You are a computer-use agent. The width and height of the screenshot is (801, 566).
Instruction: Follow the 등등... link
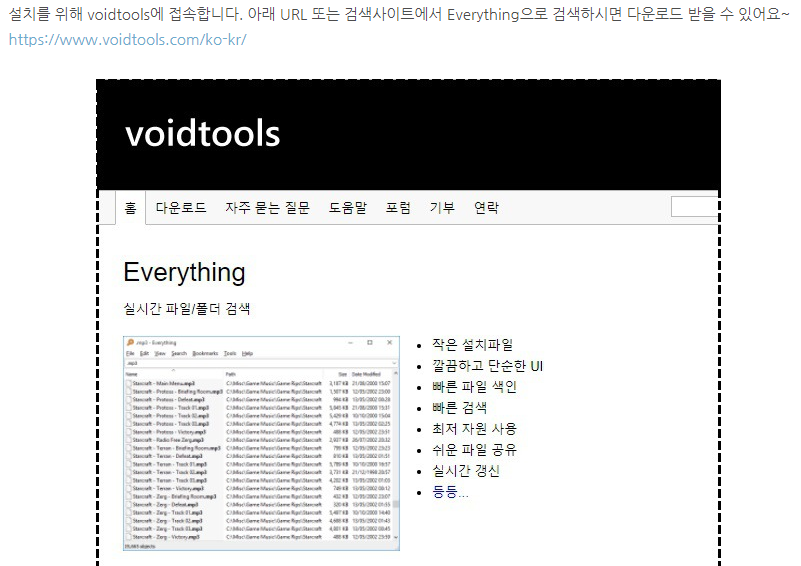450,492
